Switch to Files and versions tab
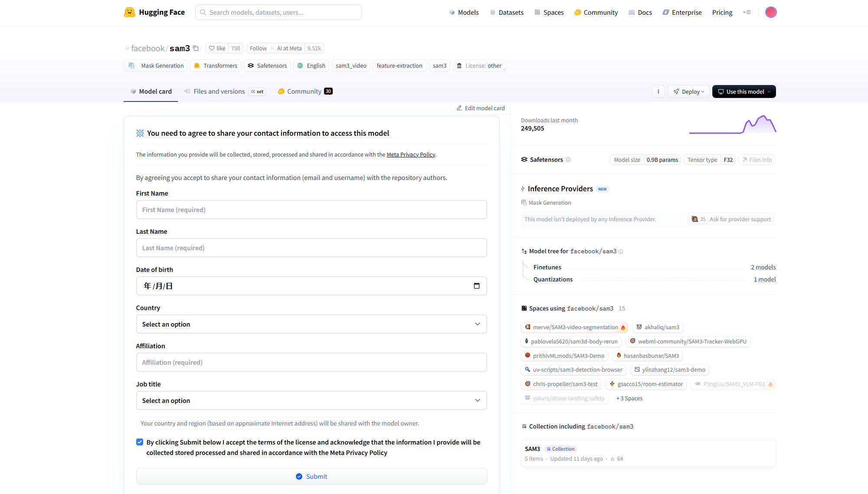Viewport: 868px width, 494px height. (219, 92)
